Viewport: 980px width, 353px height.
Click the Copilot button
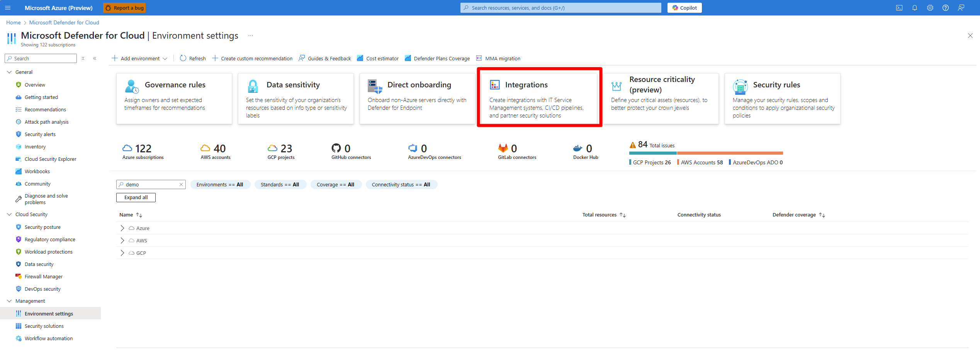tap(684, 8)
